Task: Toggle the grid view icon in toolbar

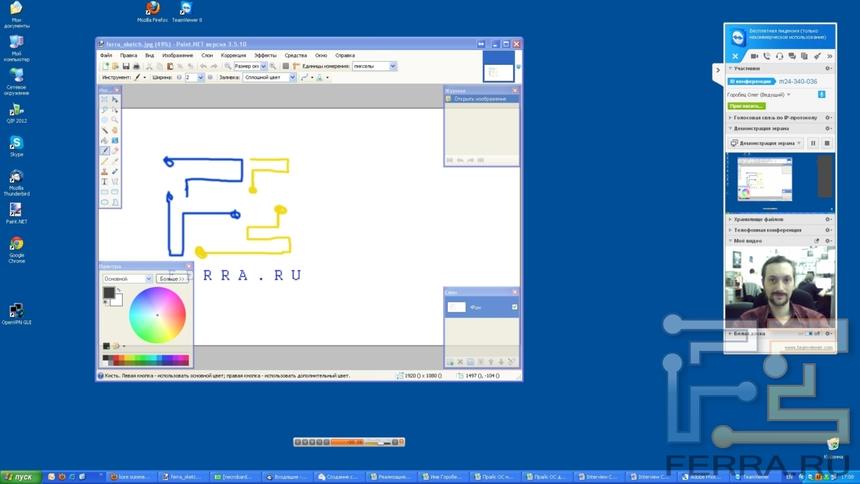Action: click(286, 66)
